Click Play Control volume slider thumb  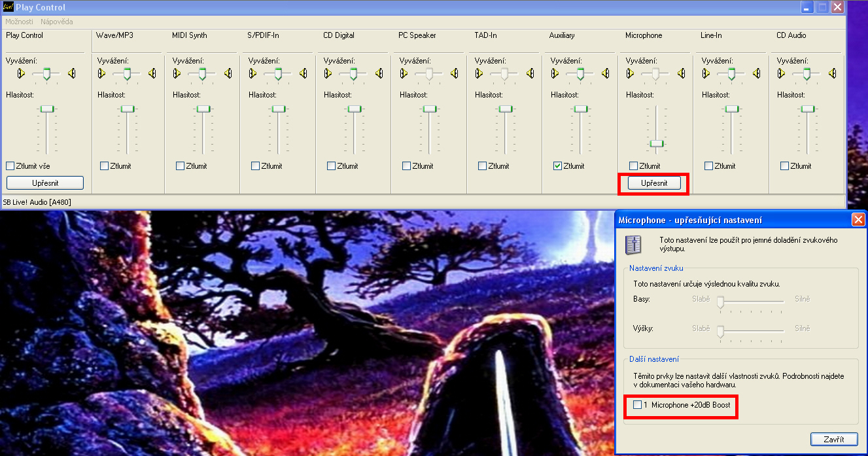[46, 109]
